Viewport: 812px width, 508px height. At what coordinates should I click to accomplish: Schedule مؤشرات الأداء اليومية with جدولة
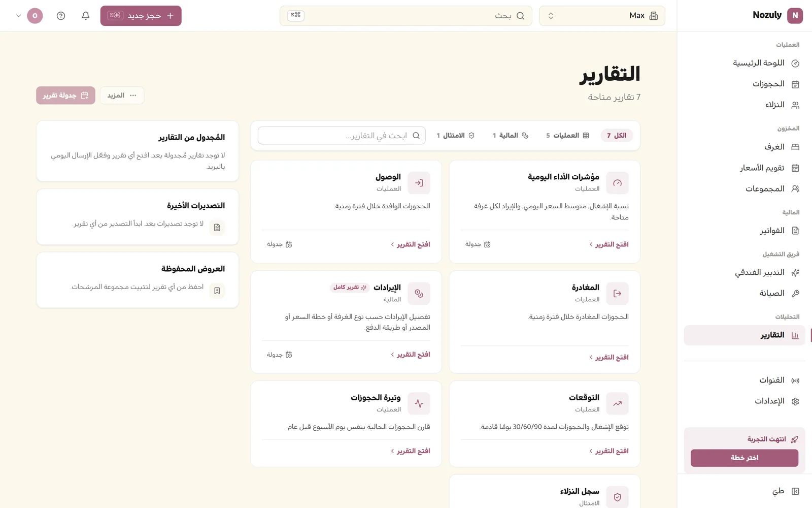(x=478, y=244)
